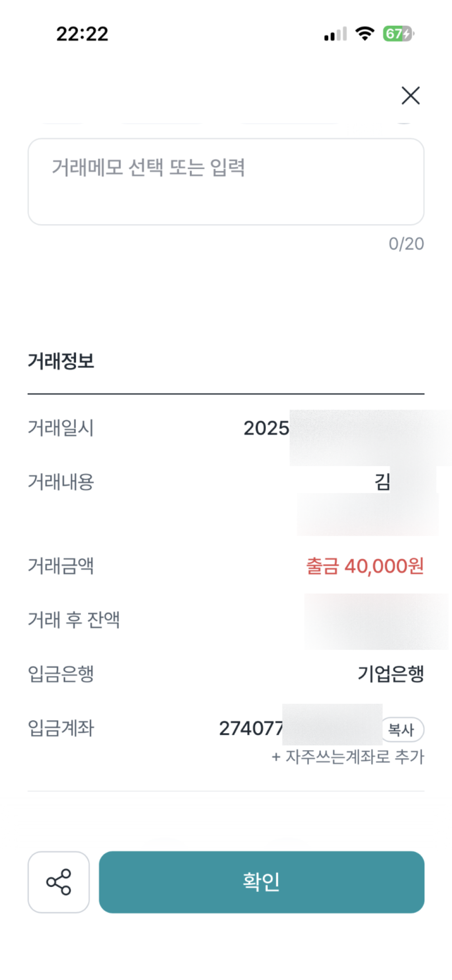
Task: Tap the 2025 transaction date value
Action: [266, 428]
